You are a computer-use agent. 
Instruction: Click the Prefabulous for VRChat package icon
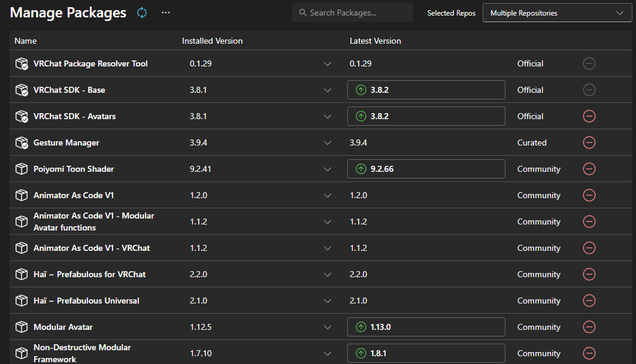pos(22,274)
